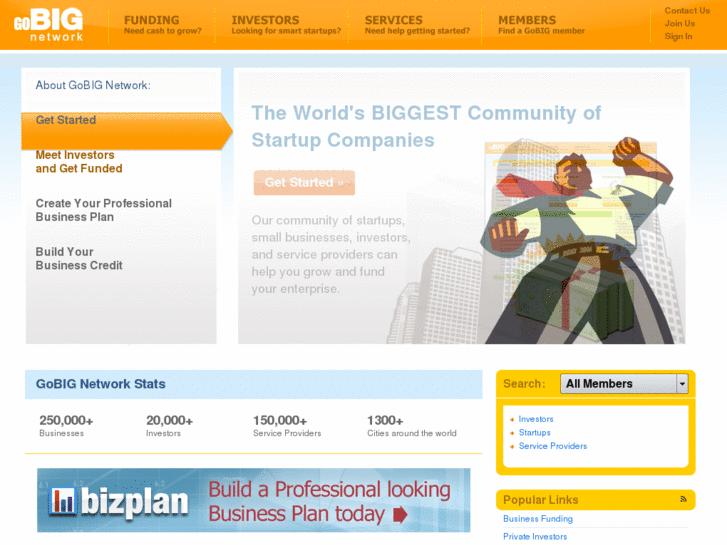
Task: Open the FUNDING menu
Action: coord(163,25)
